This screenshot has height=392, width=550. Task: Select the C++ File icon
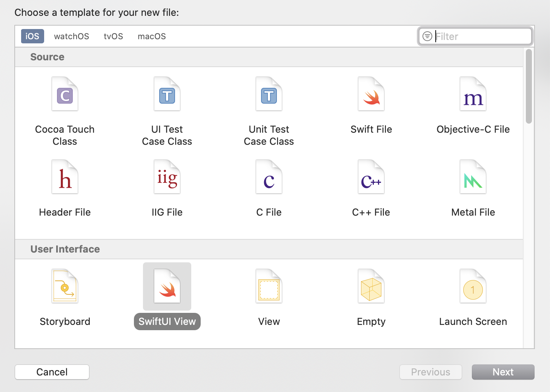[x=371, y=177]
